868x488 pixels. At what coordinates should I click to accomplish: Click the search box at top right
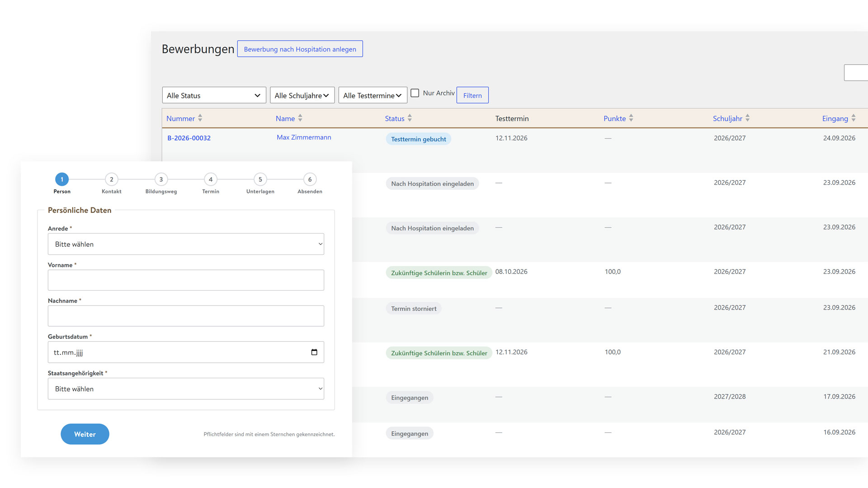856,73
